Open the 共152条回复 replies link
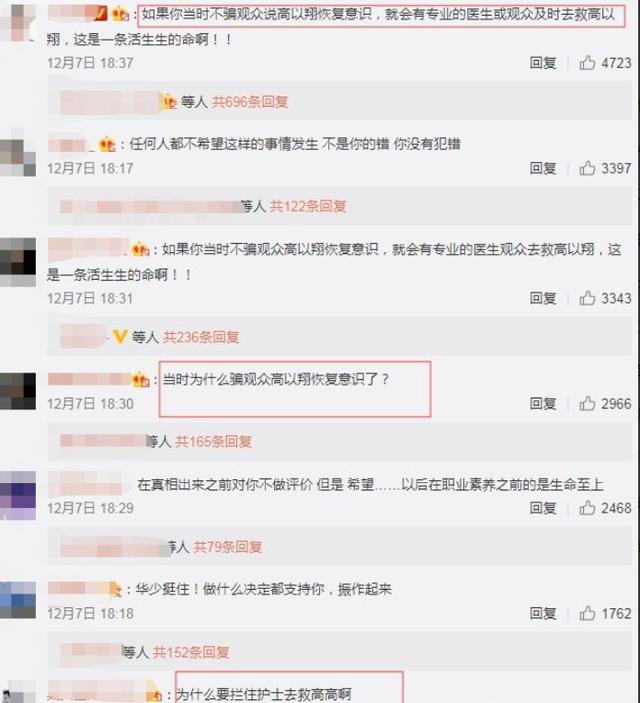The image size is (640, 703). tap(191, 652)
